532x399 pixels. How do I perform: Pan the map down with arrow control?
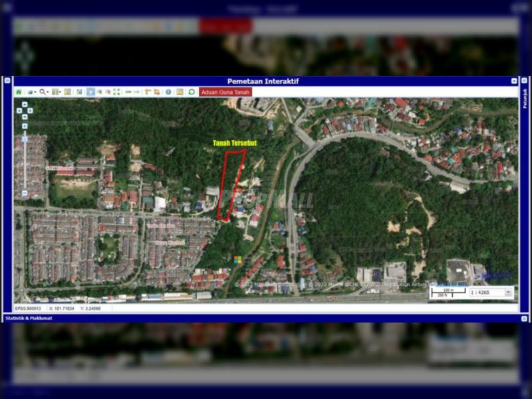(x=25, y=116)
